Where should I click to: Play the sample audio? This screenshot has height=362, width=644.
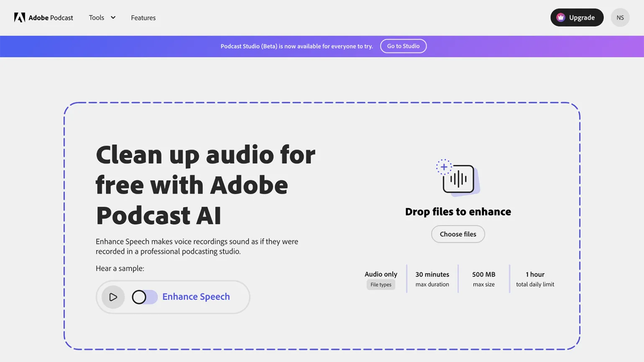click(113, 297)
